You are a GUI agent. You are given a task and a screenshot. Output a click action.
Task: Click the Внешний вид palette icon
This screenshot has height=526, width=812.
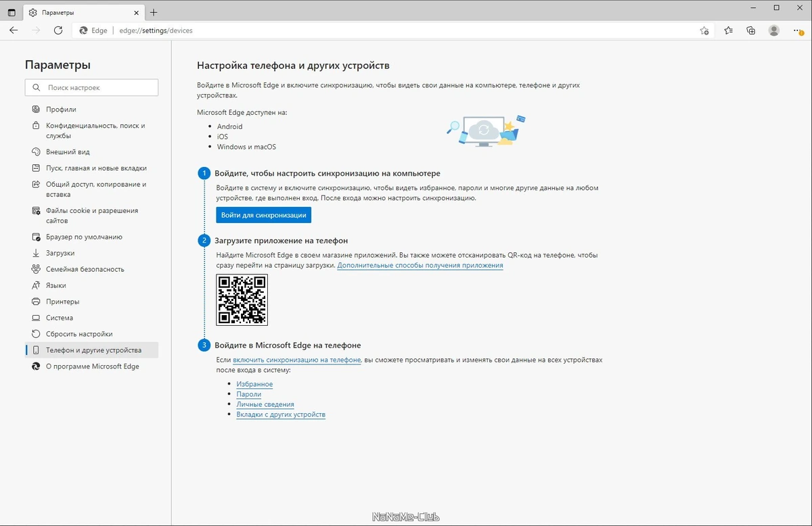point(36,152)
